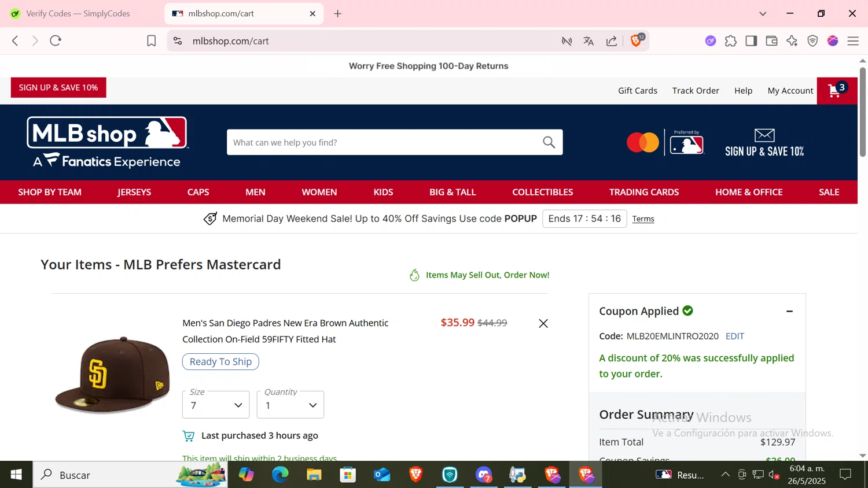868x488 pixels.
Task: Click the red Sign Up & Save 10% button
Action: tap(58, 87)
